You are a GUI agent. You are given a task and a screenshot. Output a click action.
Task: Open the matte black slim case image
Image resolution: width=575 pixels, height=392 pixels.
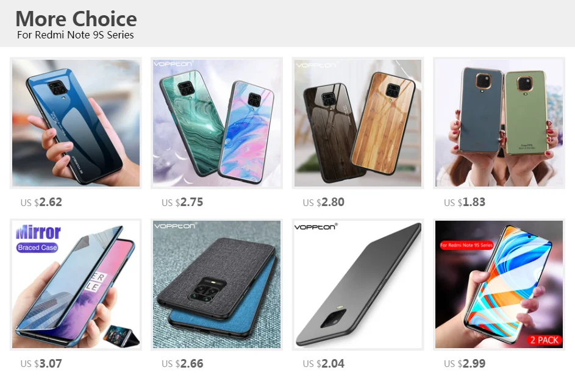(357, 284)
